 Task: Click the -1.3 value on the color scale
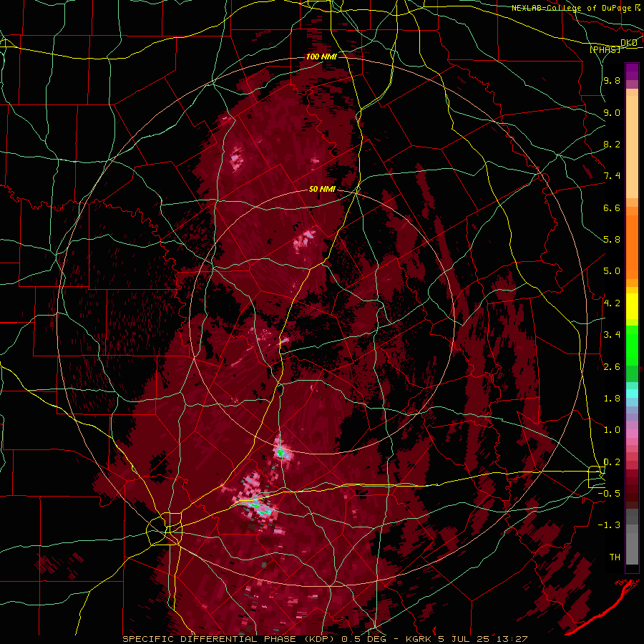click(610, 525)
